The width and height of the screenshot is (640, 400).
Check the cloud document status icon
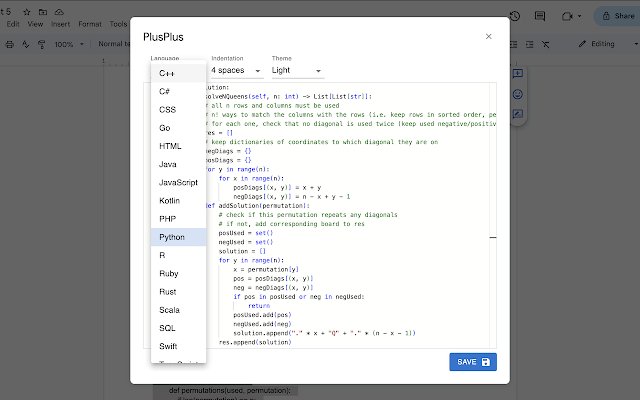click(x=59, y=12)
